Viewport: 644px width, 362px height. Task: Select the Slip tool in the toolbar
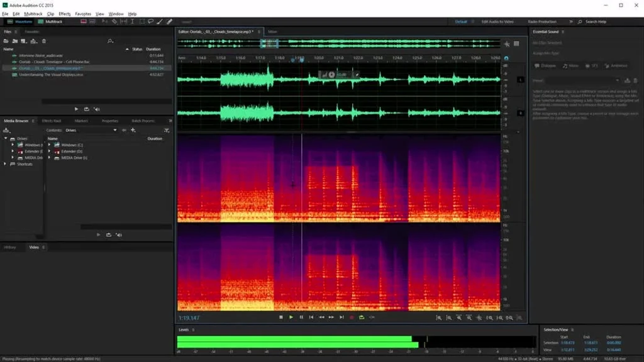point(123,21)
